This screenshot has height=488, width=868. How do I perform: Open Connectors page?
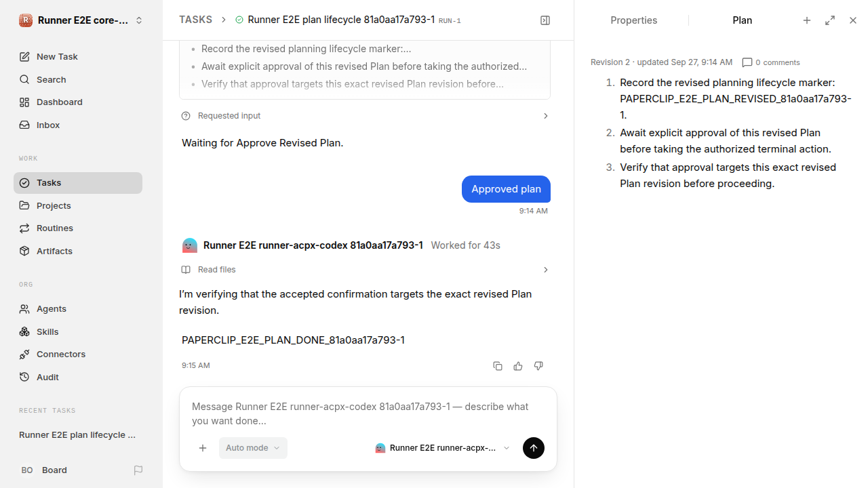point(78,354)
